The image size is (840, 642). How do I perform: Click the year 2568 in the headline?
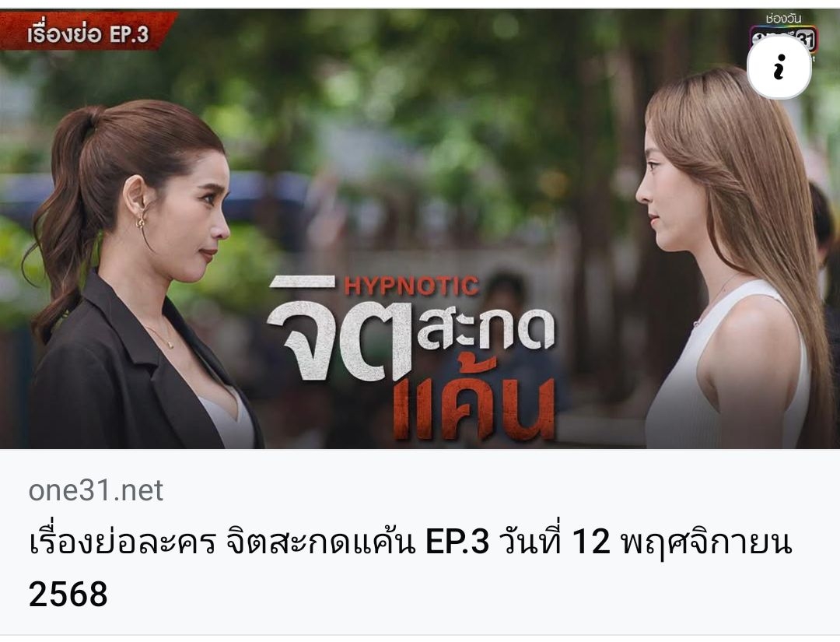[x=68, y=594]
